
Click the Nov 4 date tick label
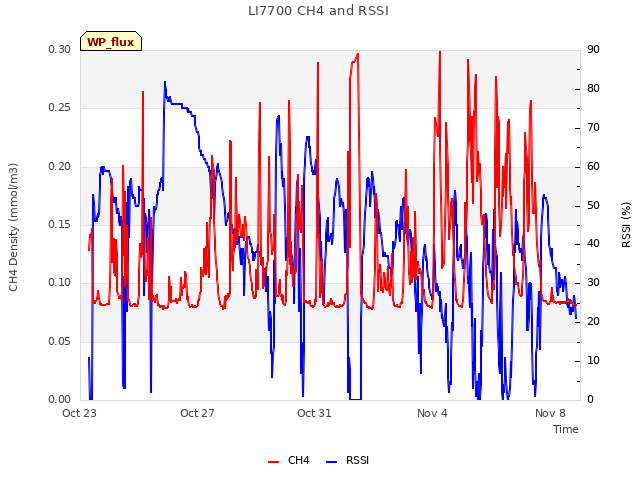coord(432,413)
